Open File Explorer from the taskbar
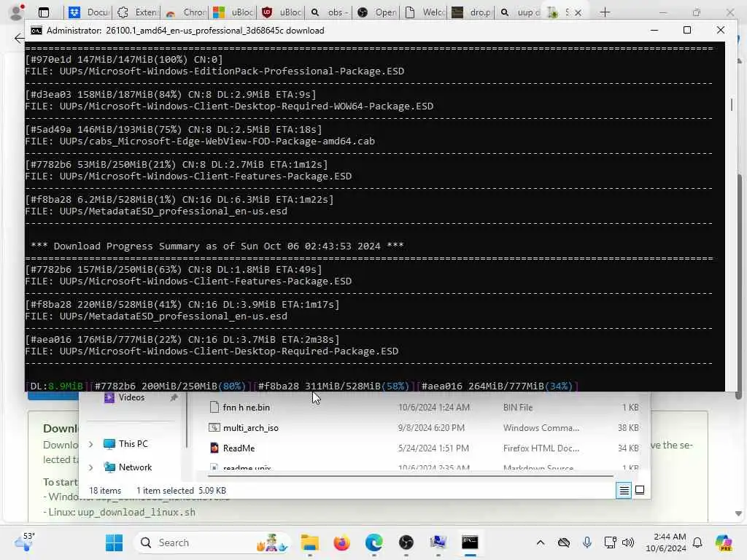 tap(309, 542)
